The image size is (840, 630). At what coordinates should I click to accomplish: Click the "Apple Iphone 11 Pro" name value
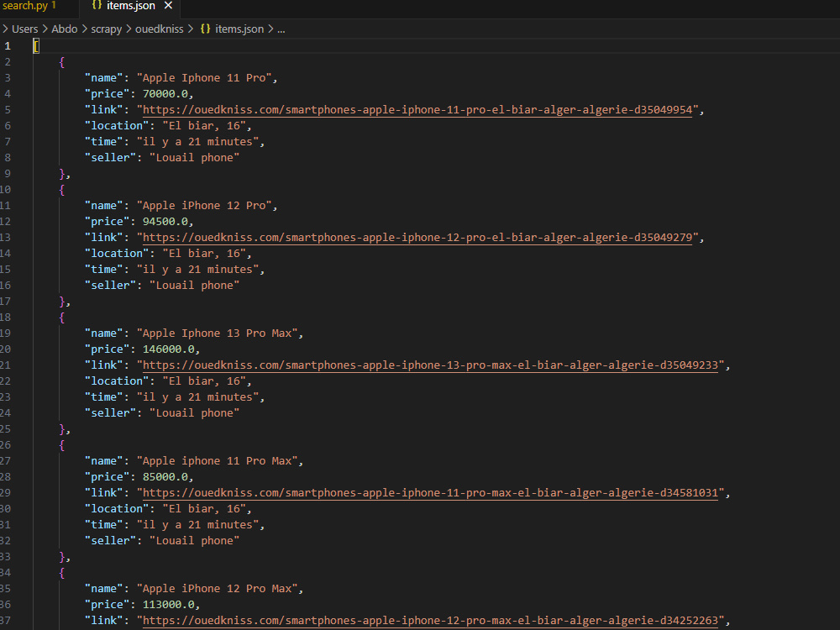pyautogui.click(x=204, y=78)
